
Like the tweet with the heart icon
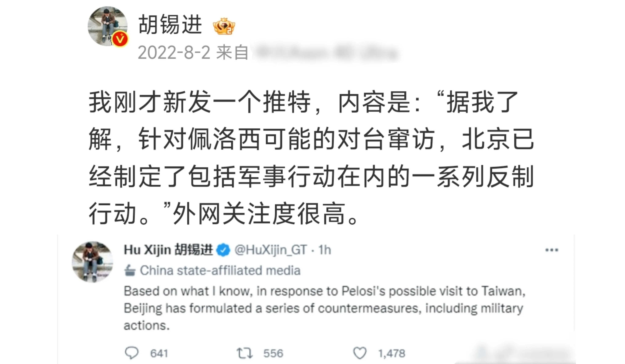(x=360, y=353)
